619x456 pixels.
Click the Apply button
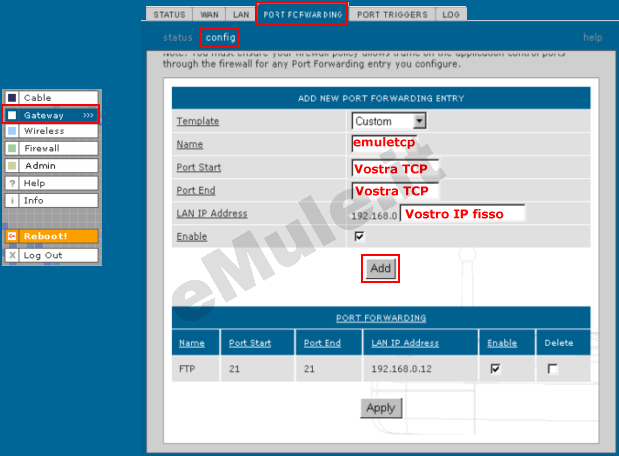click(x=381, y=408)
